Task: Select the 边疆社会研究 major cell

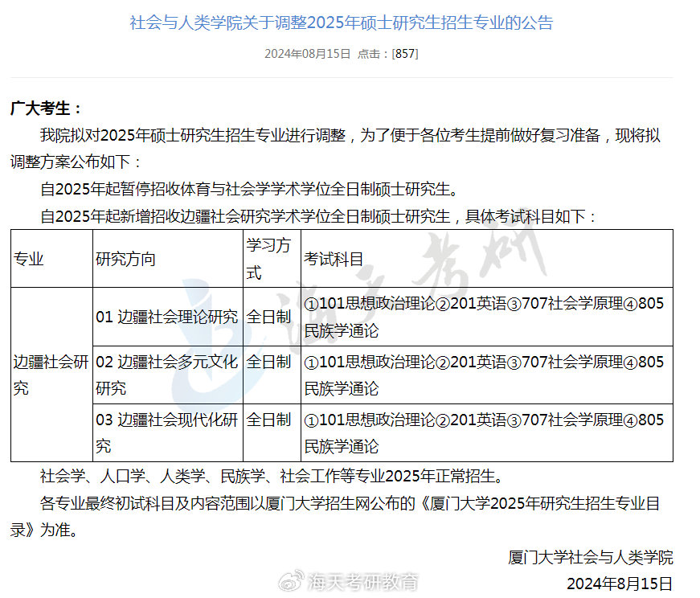Action: 51,375
